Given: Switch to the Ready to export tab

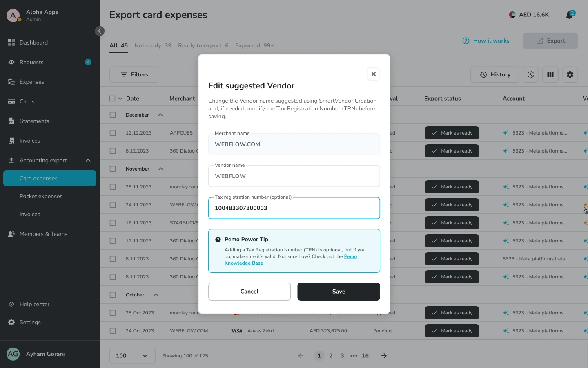Looking at the screenshot, I should coord(203,45).
